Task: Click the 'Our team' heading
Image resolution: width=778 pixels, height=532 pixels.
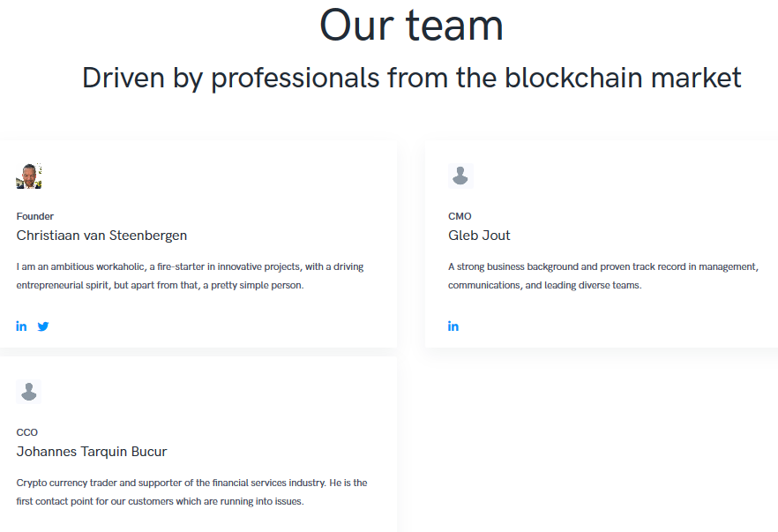Action: (411, 25)
